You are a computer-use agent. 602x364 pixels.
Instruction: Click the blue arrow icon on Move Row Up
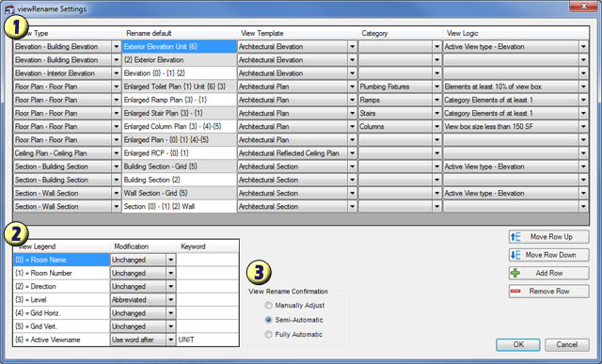coord(515,237)
